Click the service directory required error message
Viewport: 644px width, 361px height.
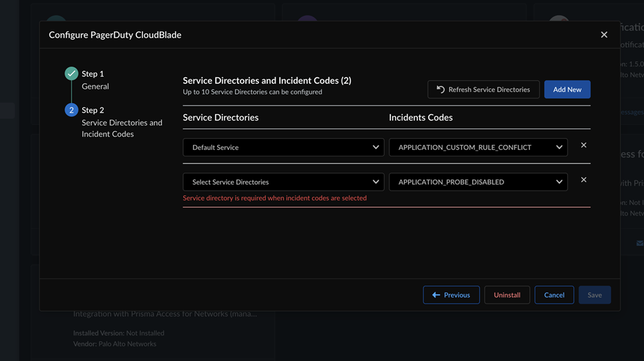click(x=274, y=198)
